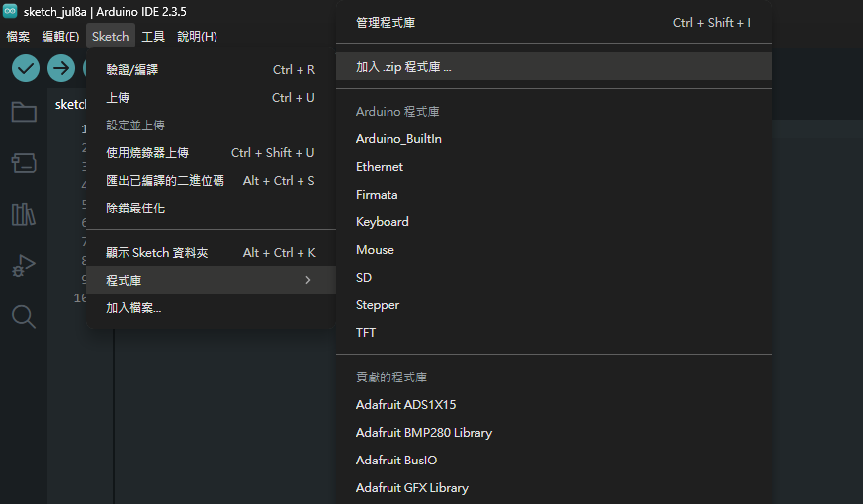Select 驗證/編譯 menu item
Screen dimensions: 863x504
click(211, 70)
